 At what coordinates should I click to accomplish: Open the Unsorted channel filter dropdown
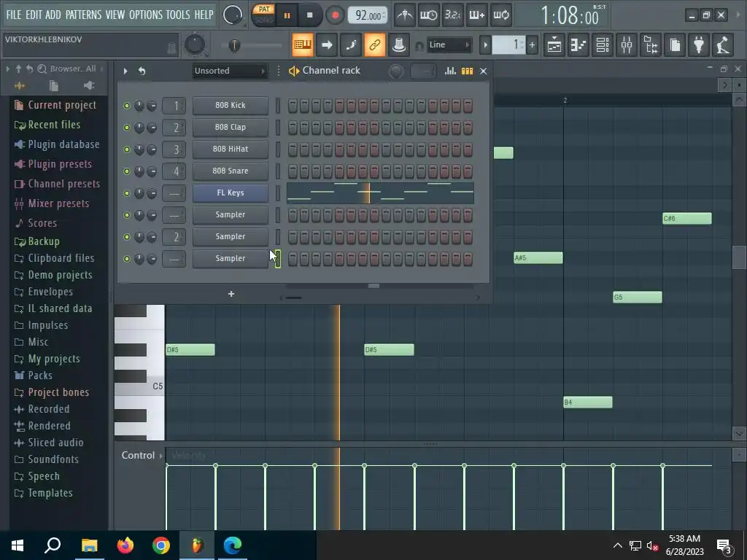[x=229, y=71]
